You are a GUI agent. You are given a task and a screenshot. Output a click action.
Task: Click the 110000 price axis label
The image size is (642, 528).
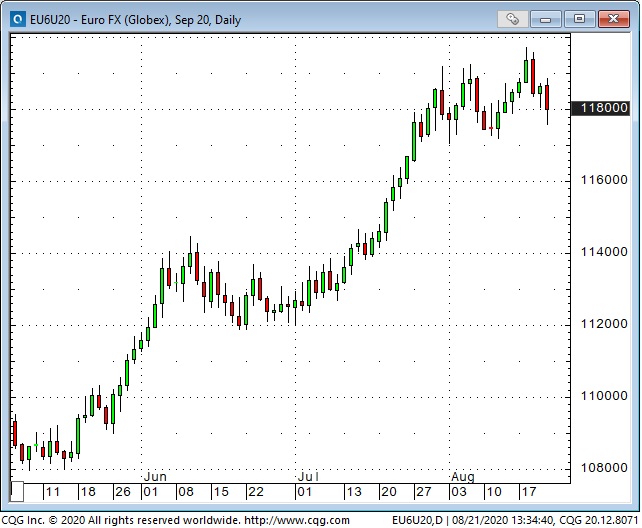point(604,396)
